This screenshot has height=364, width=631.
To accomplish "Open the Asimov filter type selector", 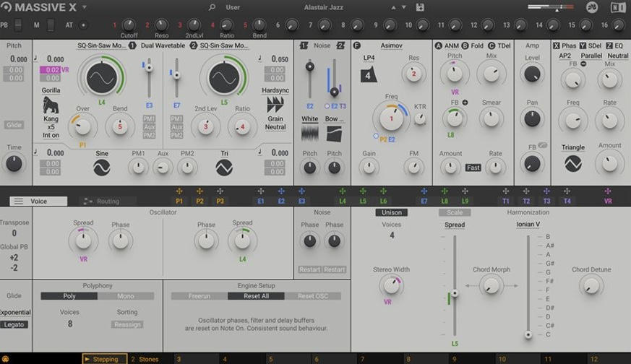I will click(x=391, y=45).
